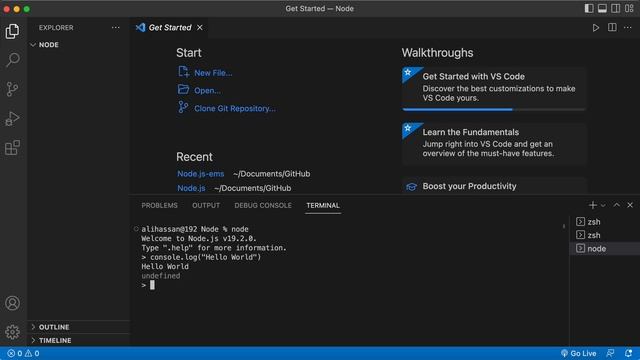
Task: Open the Search view in activity bar
Action: point(12,60)
